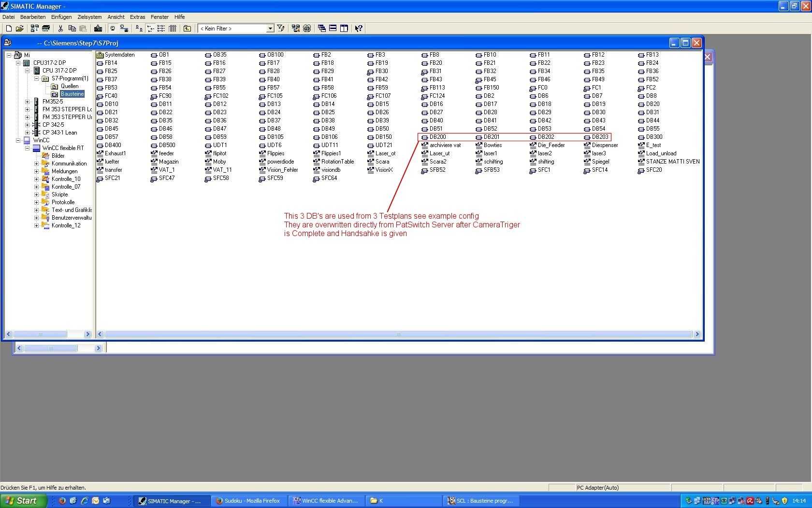812x508 pixels.
Task: Click the Arrange Horizontally icon
Action: pyautogui.click(x=333, y=29)
